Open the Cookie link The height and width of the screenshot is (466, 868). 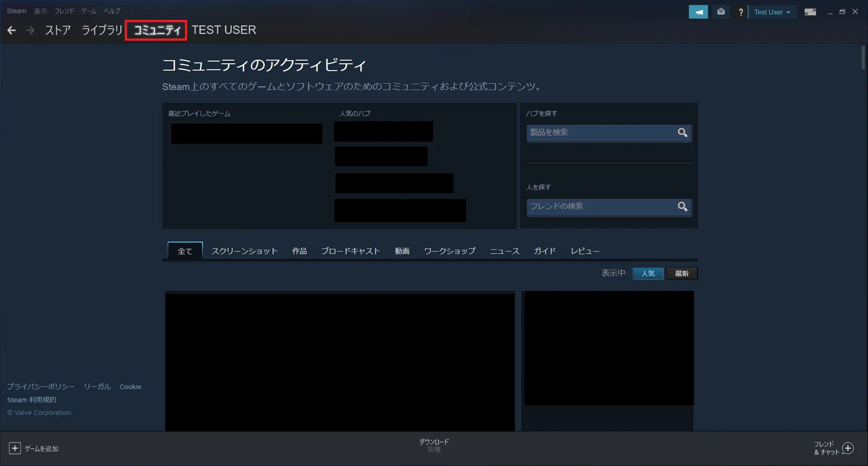coord(131,387)
